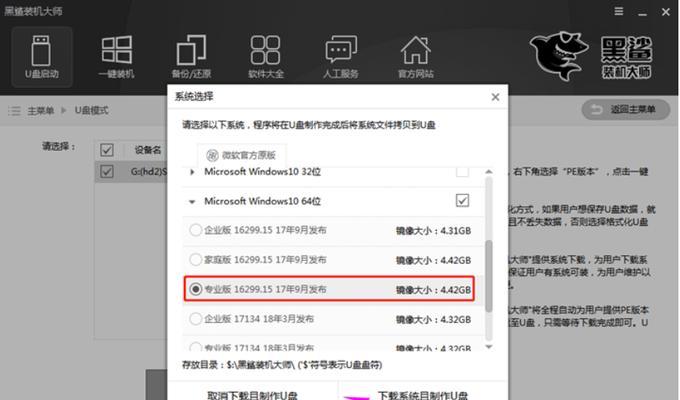
Task: Click 取消下载且制作U盘 button
Action: pos(252,392)
